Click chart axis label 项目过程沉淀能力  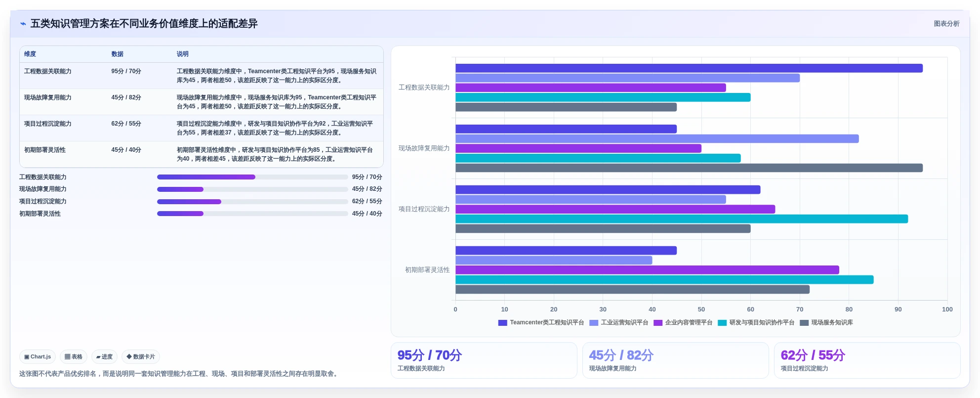point(424,209)
